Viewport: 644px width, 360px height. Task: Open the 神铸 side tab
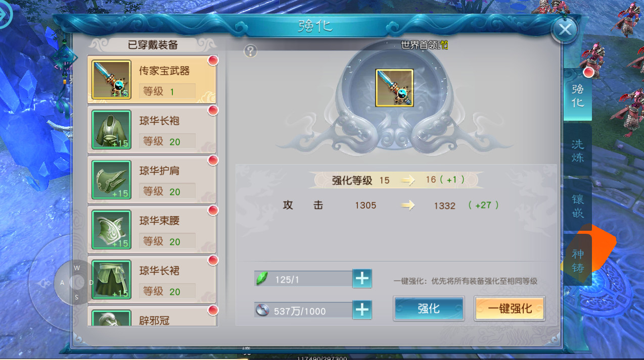click(578, 260)
